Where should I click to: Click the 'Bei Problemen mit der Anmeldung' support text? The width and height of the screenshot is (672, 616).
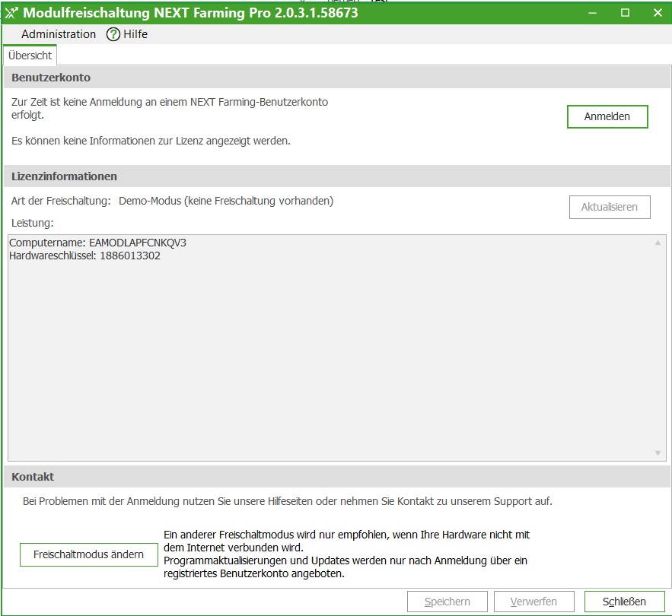288,501
